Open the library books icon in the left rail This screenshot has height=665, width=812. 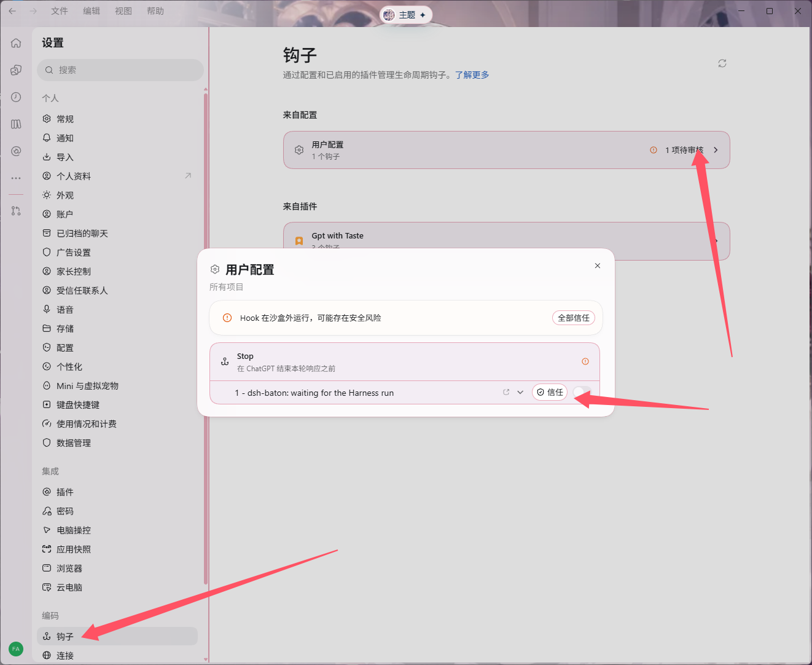point(16,124)
